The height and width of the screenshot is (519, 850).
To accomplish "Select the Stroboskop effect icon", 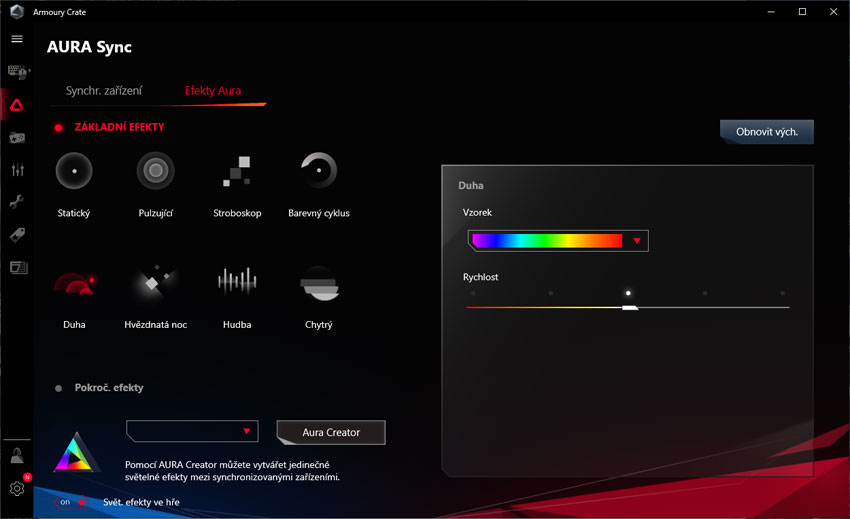I will click(237, 171).
